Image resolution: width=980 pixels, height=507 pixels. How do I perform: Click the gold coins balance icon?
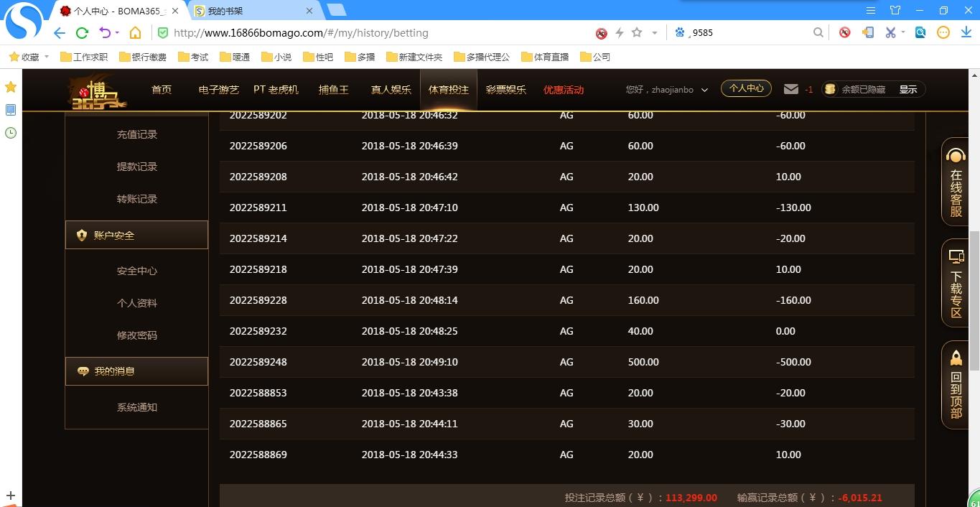click(831, 89)
